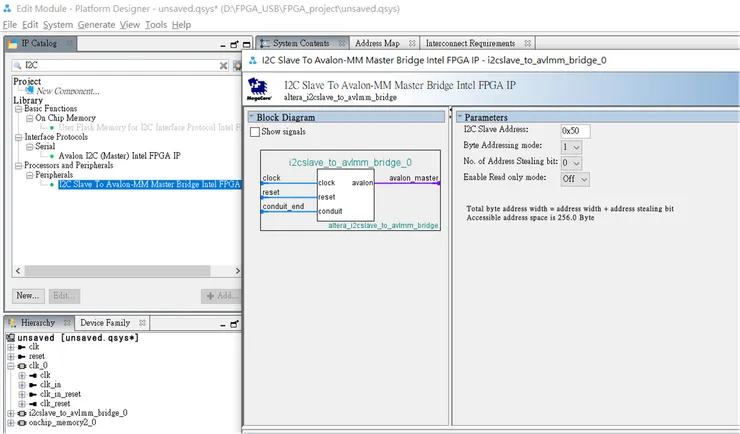This screenshot has width=740, height=434.
Task: Click the arrow icon next to clk_in_reset
Action: [33, 394]
